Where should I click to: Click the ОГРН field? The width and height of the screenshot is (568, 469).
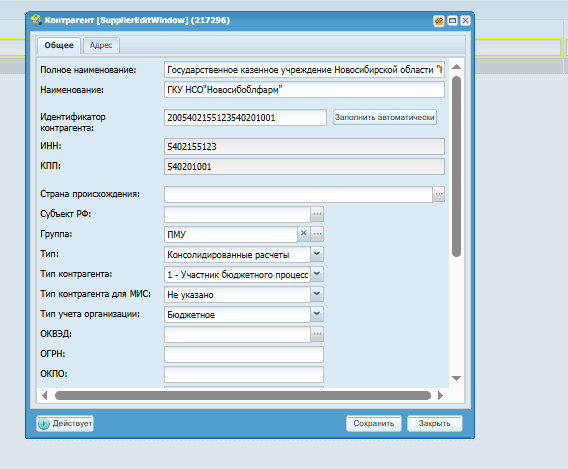coord(244,354)
